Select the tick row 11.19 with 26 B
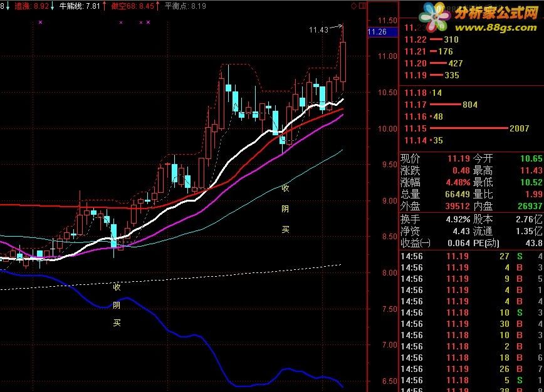Screen dimensions: 544x392 pos(471,369)
